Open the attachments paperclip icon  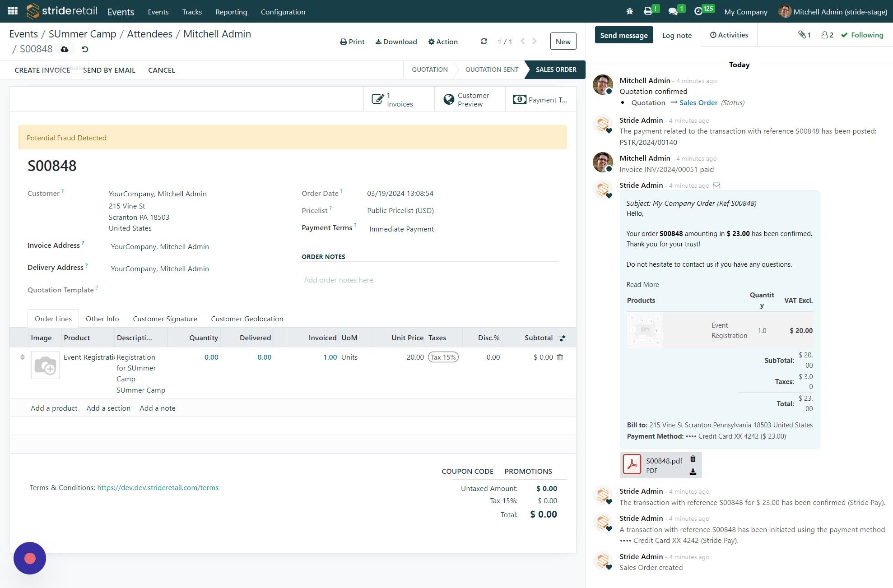click(x=804, y=35)
